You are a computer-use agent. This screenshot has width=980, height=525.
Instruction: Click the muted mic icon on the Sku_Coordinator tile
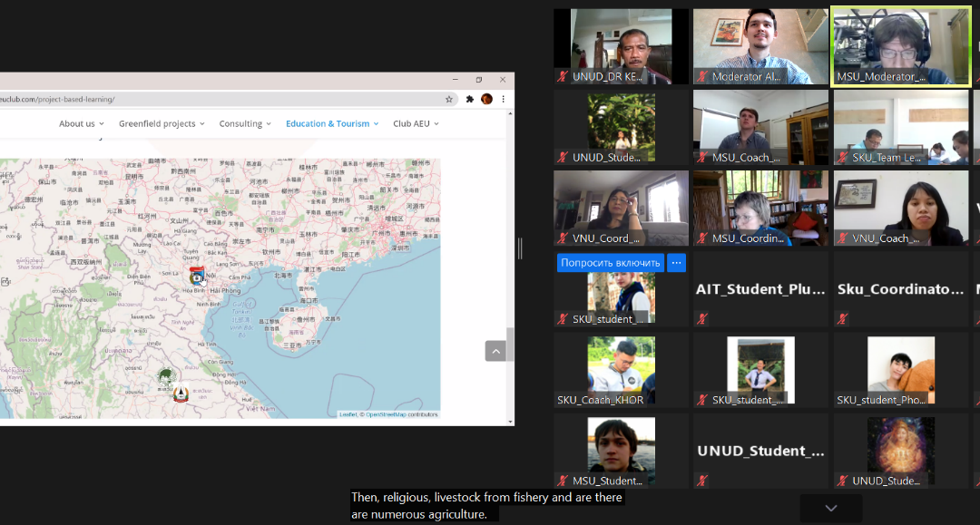[x=843, y=319]
